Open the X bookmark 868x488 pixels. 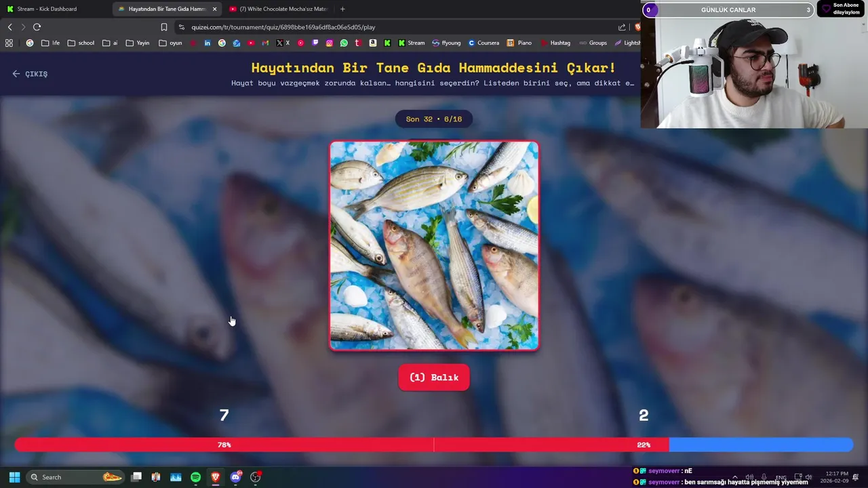point(283,43)
